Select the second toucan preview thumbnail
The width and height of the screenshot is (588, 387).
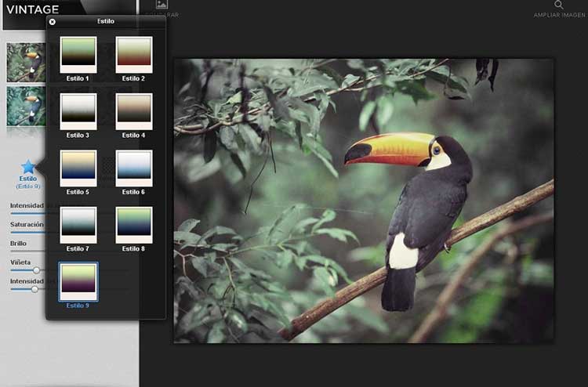click(x=26, y=106)
